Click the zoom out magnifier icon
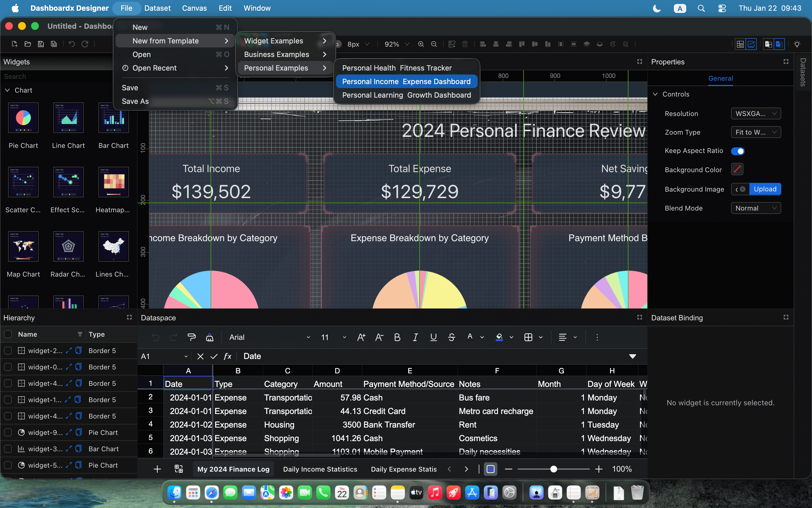Screen dimensions: 812x508 coord(434,44)
